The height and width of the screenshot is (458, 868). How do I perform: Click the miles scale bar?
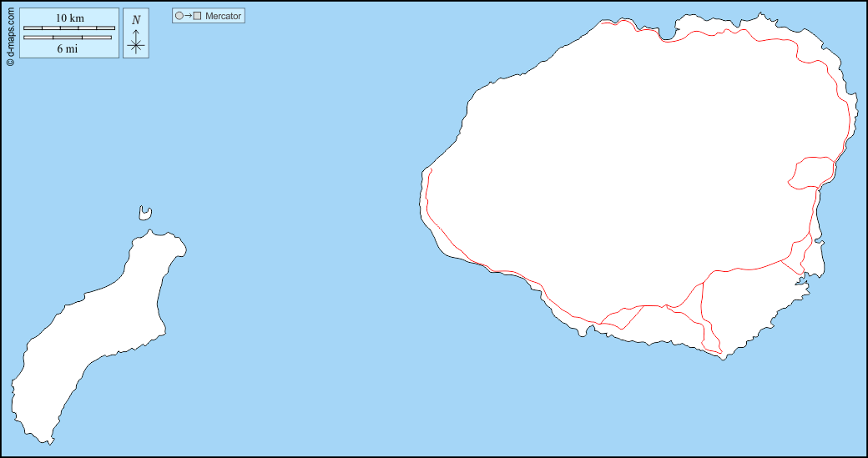69,38
